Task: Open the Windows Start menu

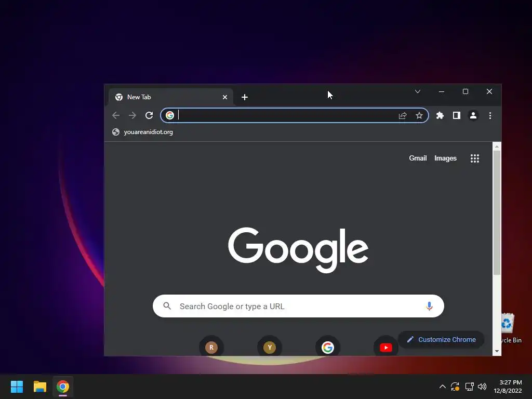Action: pyautogui.click(x=17, y=387)
